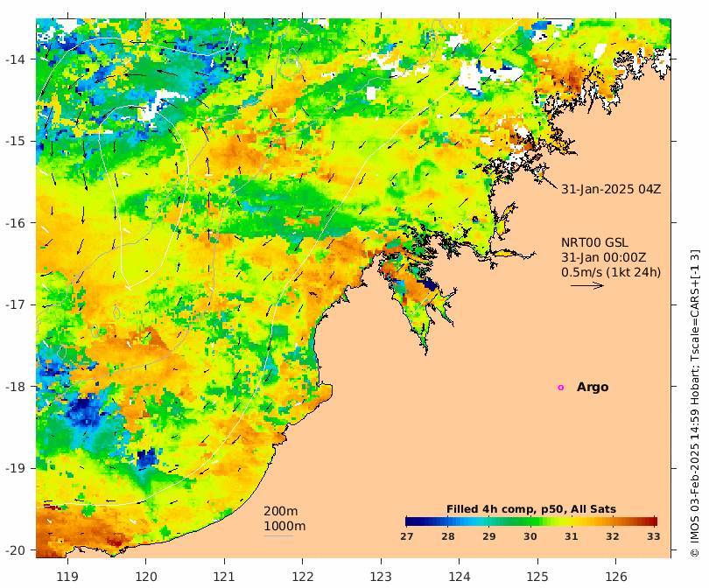Click the latitude axis label '-14'

(15, 59)
